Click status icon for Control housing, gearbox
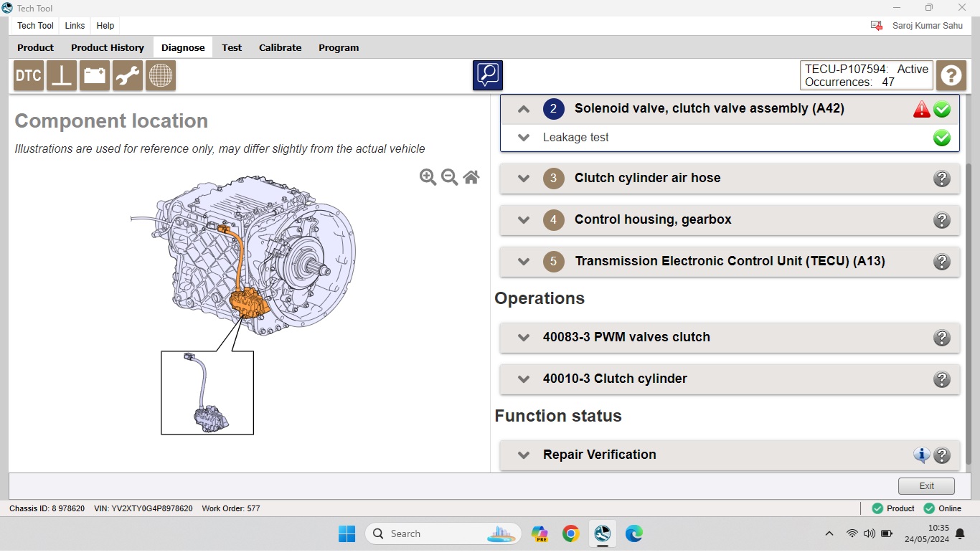 pyautogui.click(x=942, y=220)
